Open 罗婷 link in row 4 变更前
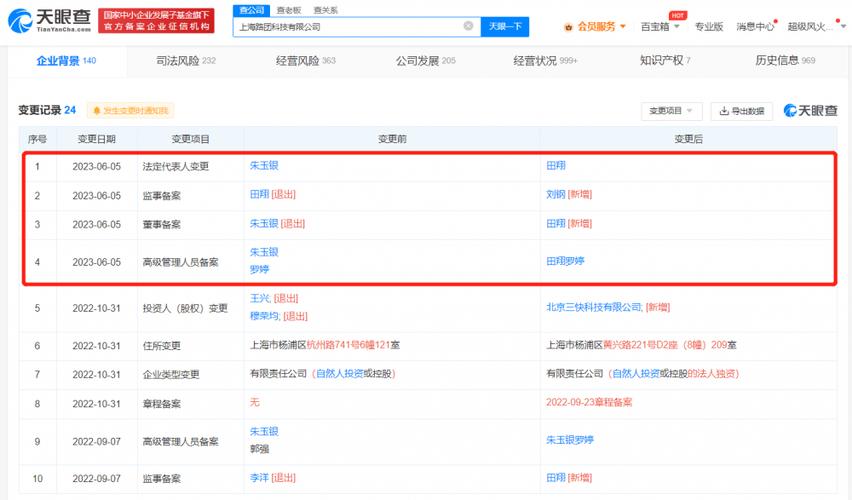This screenshot has height=500, width=852. [259, 270]
